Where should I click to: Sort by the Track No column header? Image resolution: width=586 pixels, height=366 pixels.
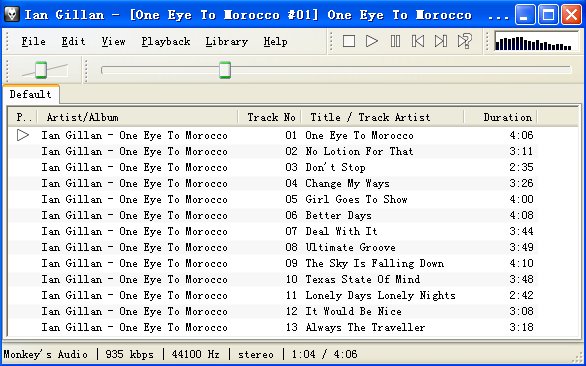269,117
